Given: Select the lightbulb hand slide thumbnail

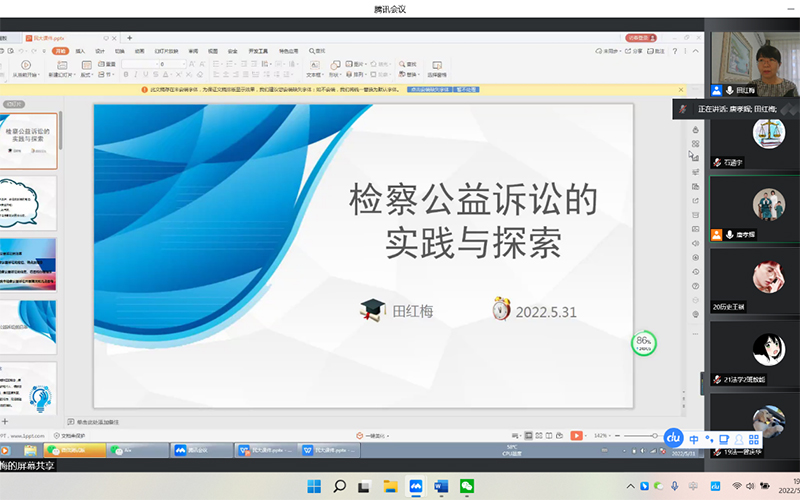Looking at the screenshot, I should 28,389.
